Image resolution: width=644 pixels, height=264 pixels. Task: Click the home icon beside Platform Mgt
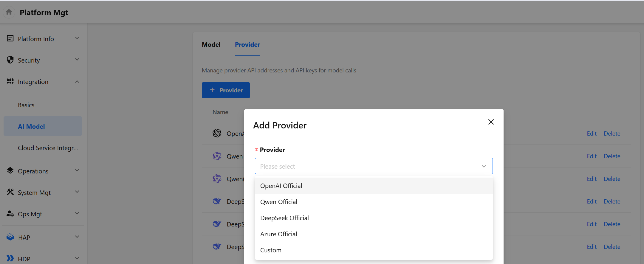click(9, 12)
